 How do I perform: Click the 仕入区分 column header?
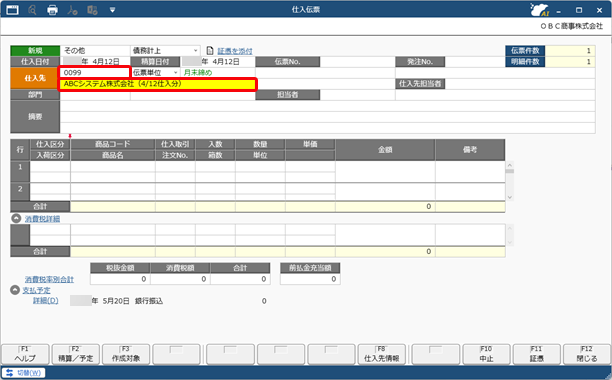(50, 144)
